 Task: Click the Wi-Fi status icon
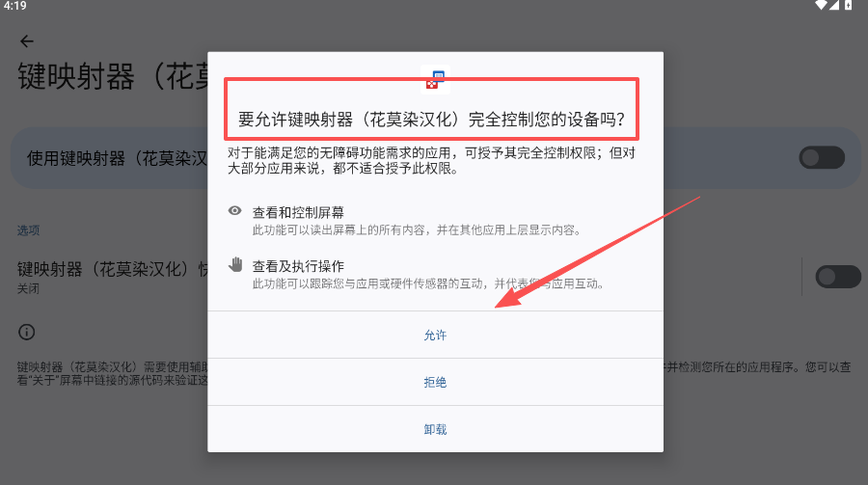821,6
